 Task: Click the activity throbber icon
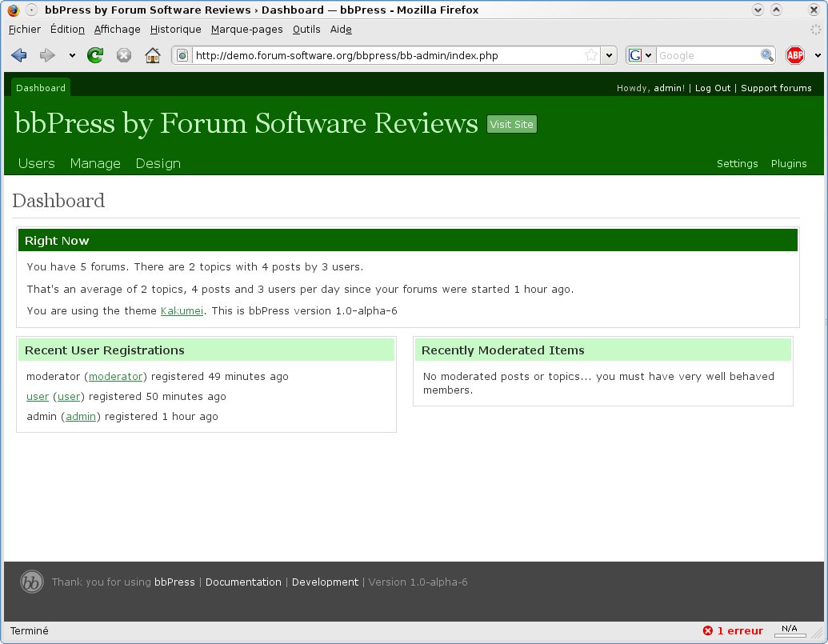pyautogui.click(x=816, y=30)
